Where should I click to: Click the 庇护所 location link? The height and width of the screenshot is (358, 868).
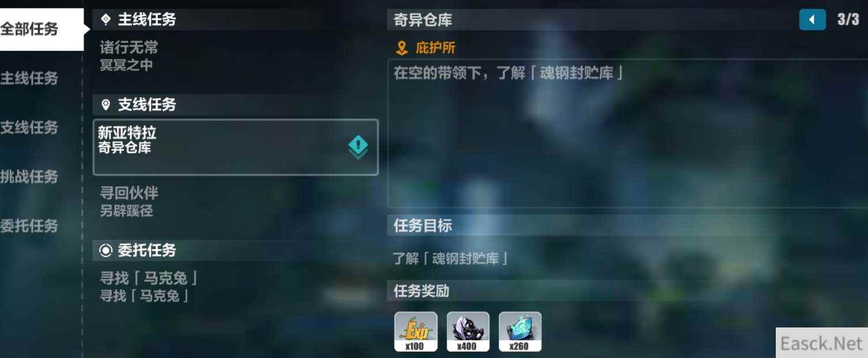[435, 48]
